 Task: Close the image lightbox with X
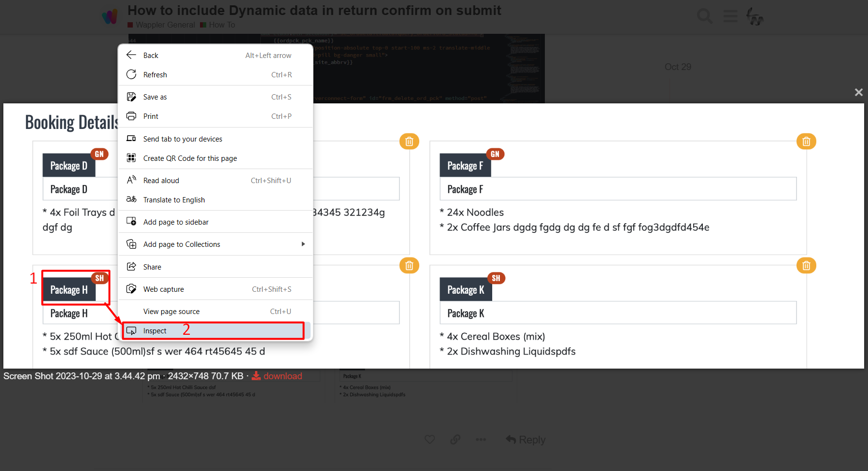(858, 92)
